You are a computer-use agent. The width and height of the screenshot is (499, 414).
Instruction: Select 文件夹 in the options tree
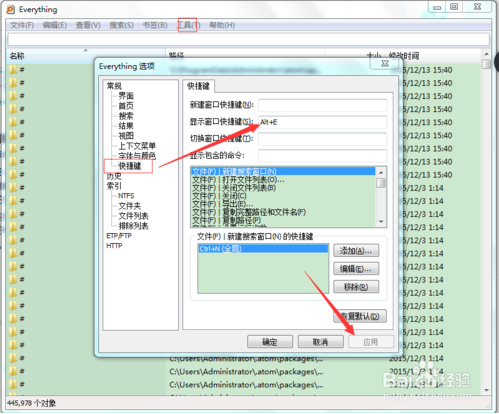[x=130, y=206]
